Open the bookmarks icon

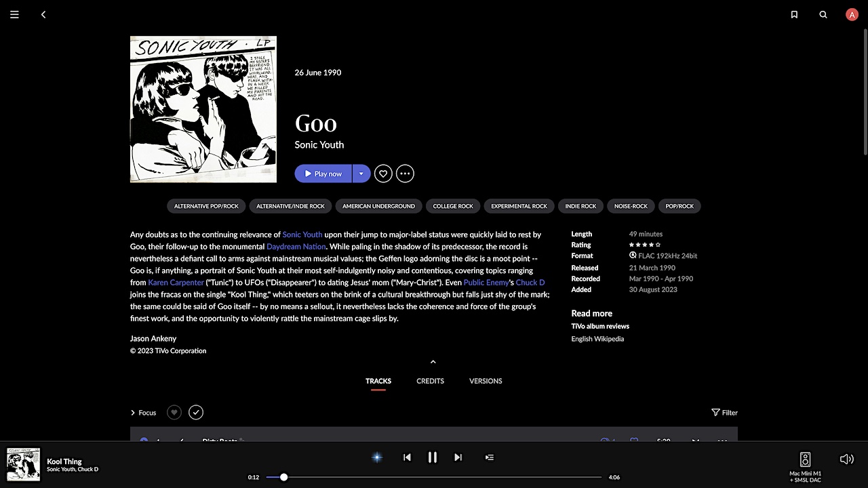[794, 14]
